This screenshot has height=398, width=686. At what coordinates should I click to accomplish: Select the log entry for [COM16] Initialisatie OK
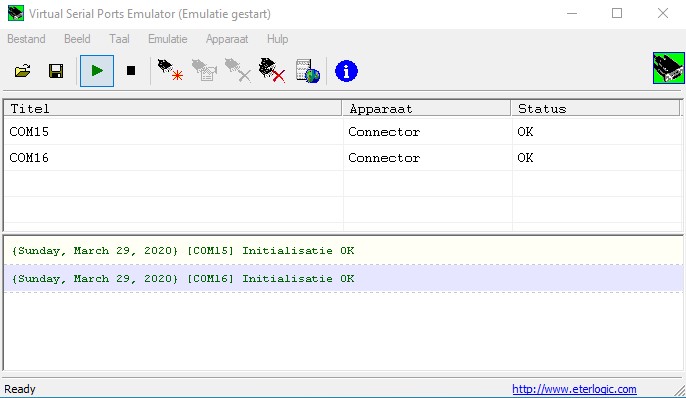(343, 279)
